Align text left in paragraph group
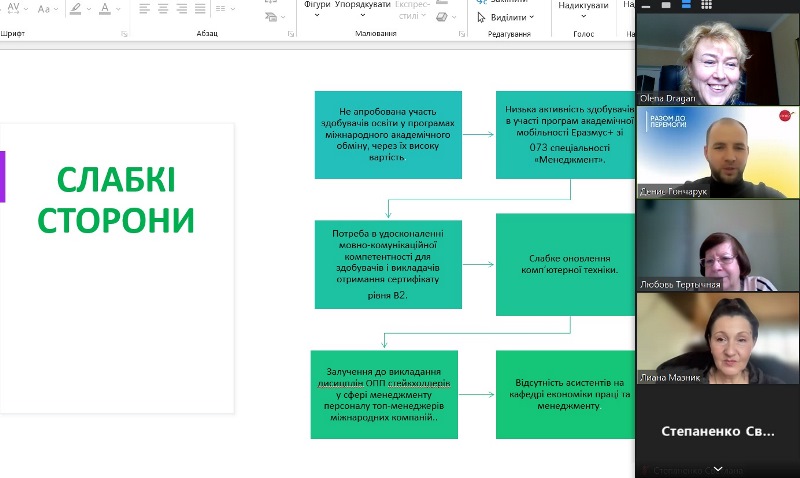Screen dimensions: 800x478 click(x=145, y=9)
